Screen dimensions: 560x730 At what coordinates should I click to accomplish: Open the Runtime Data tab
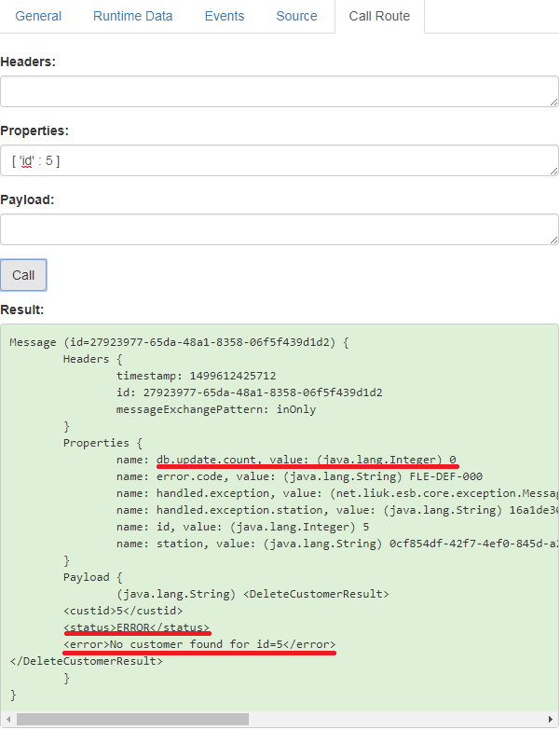click(132, 16)
